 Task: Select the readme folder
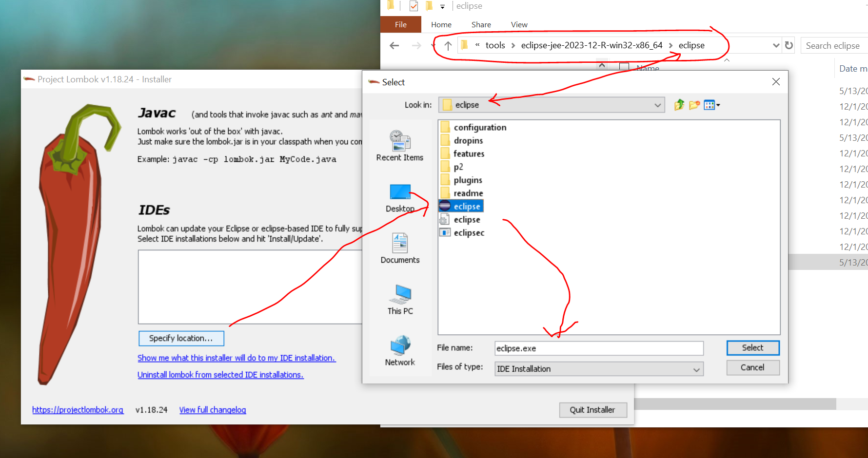461,193
